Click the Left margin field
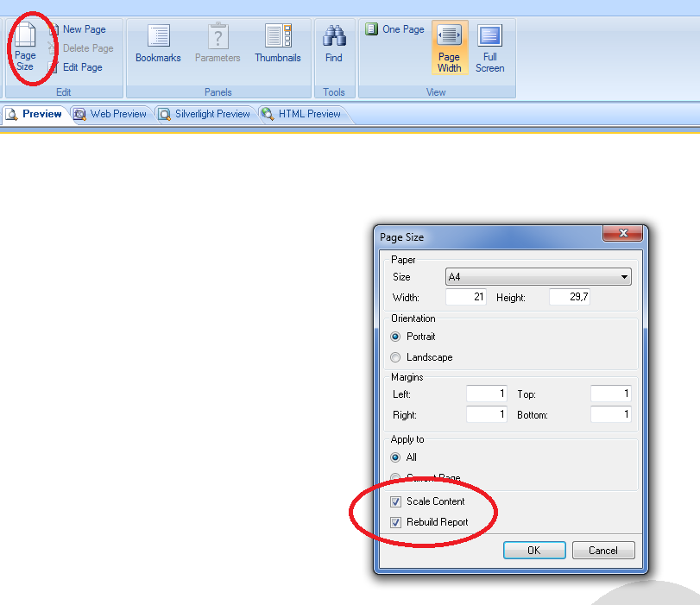The width and height of the screenshot is (700, 605). click(487, 394)
